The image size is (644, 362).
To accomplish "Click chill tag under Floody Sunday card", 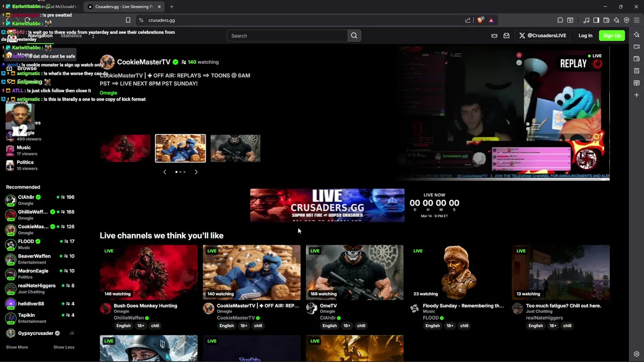I will [x=464, y=326].
